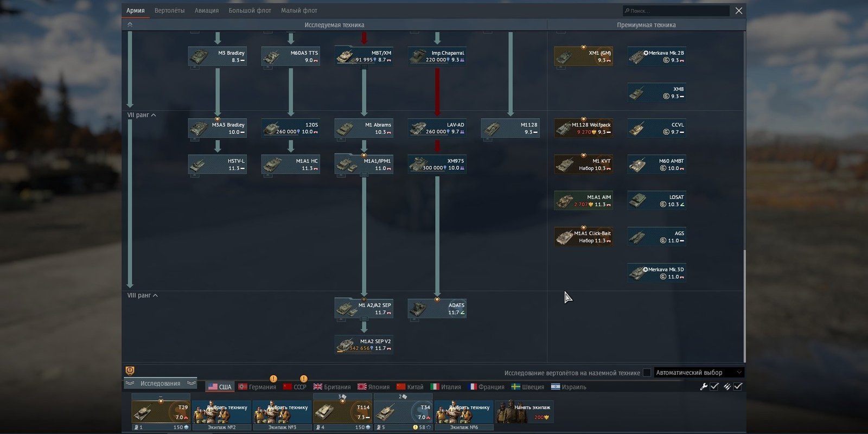Select the M1128 Wolfpack premium vehicle
868x434 pixels.
tap(584, 129)
